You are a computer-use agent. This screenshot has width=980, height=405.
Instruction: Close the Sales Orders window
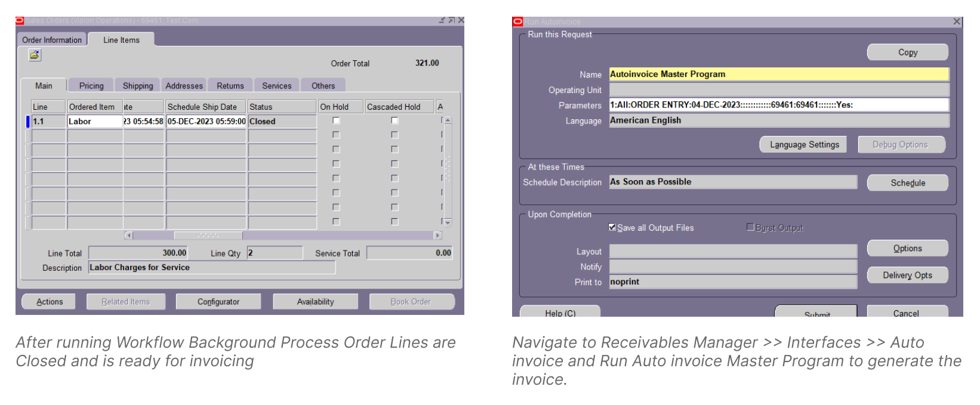pyautogui.click(x=461, y=20)
